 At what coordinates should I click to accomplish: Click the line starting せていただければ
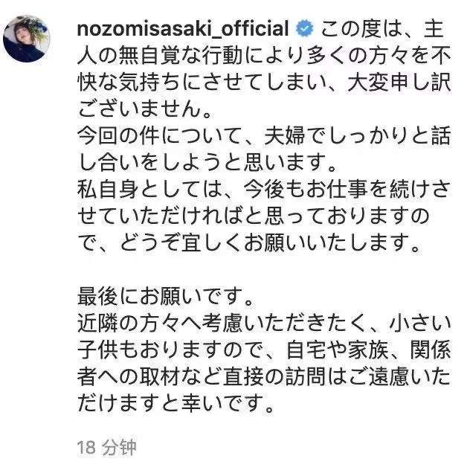(254, 216)
